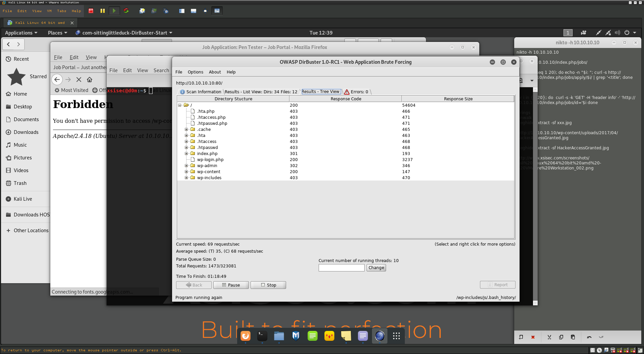Viewport: 644px width, 354px height.
Task: Click the workspace indicator 1 in top bar
Action: pyautogui.click(x=568, y=33)
